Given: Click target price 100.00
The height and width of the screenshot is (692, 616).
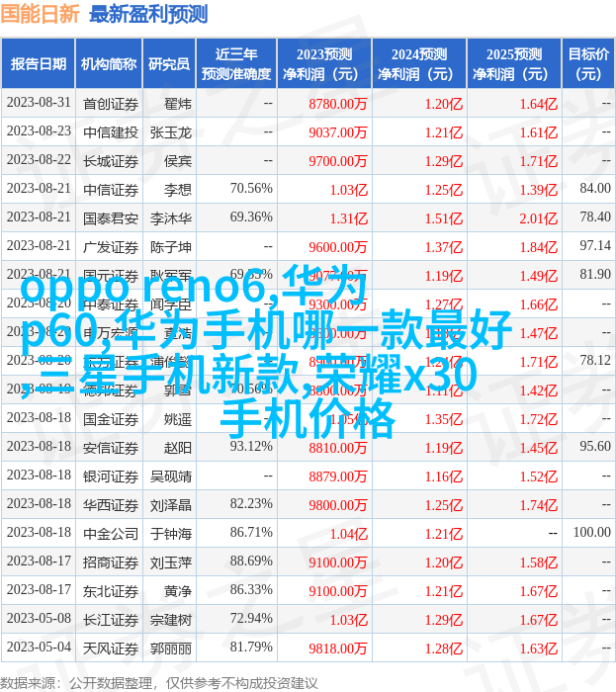Looking at the screenshot, I should coord(592,532).
